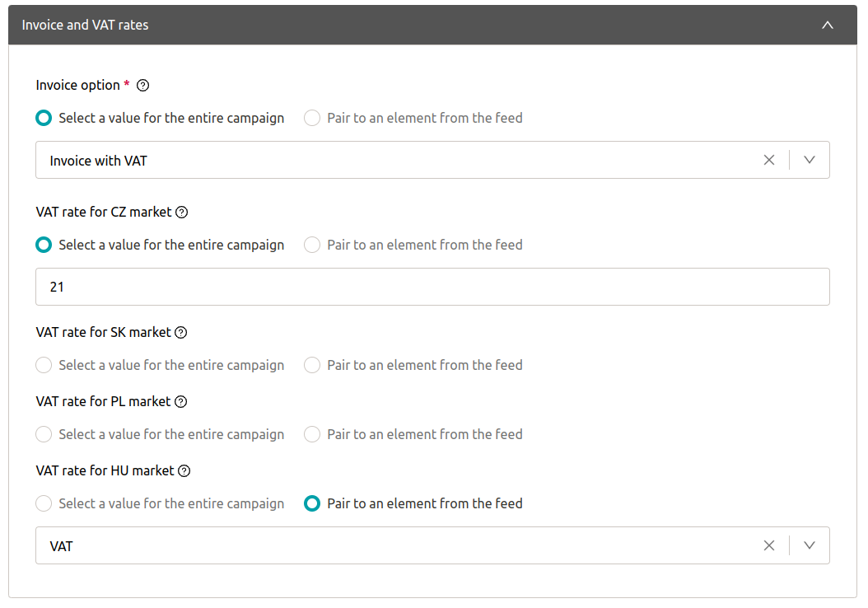Choose feed pairing for PL market VAT
Screen dimensions: 868x608
click(x=312, y=434)
